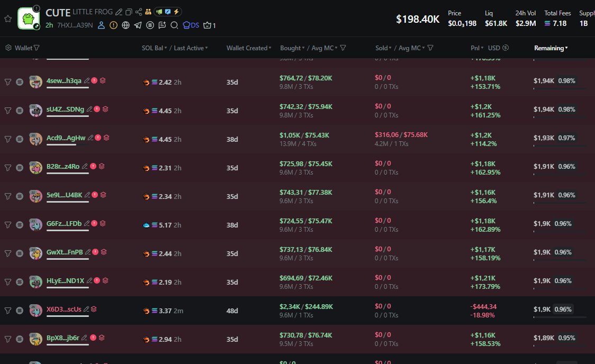Image resolution: width=595 pixels, height=364 pixels.
Task: Click the pencil edit icon beside LITTLE FROG
Action: 119,12
